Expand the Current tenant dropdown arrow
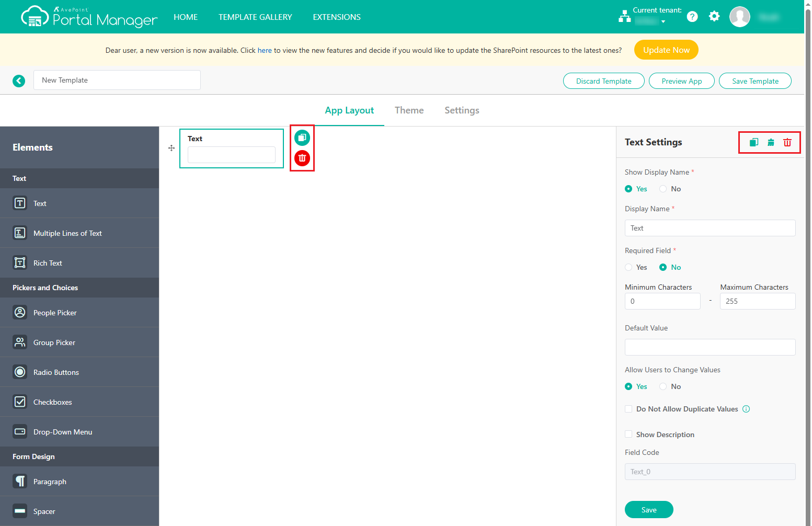Screen dimensions: 812x526 [663, 22]
